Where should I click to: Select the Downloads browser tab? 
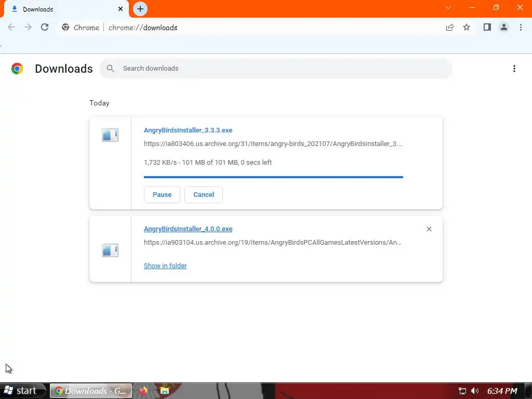pos(66,9)
